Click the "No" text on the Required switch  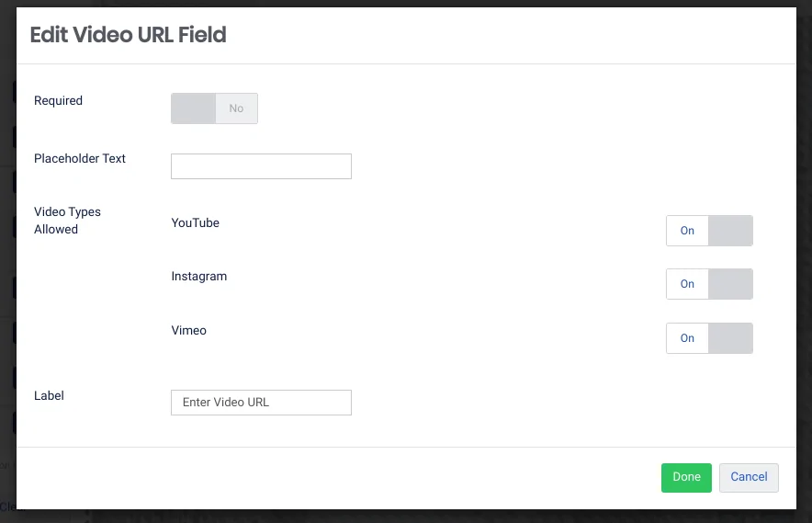[x=236, y=108]
